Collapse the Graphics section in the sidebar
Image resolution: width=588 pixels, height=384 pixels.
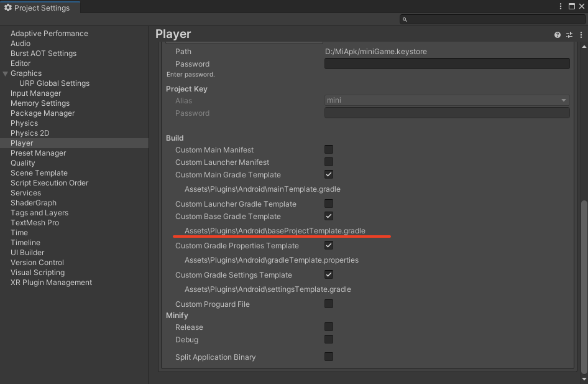tap(5, 73)
